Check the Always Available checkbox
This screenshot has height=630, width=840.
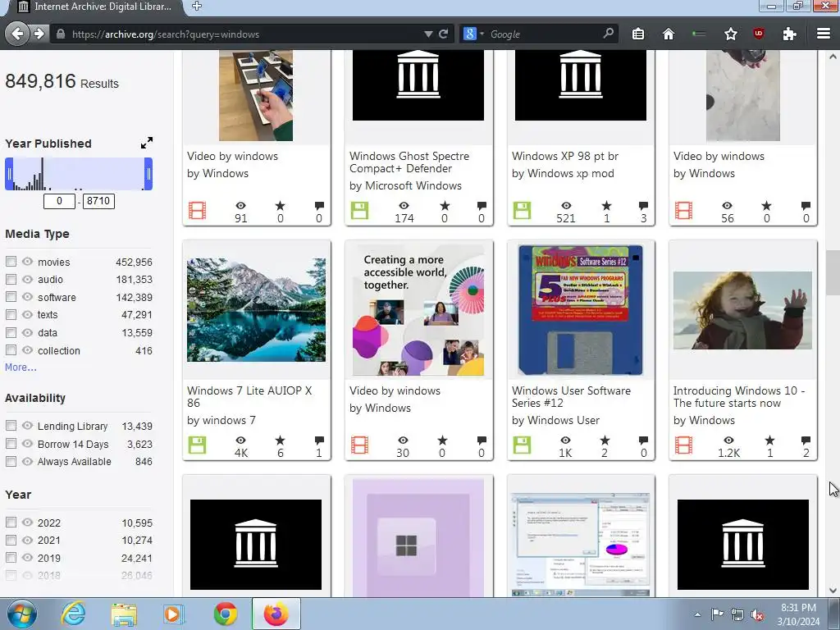point(11,461)
